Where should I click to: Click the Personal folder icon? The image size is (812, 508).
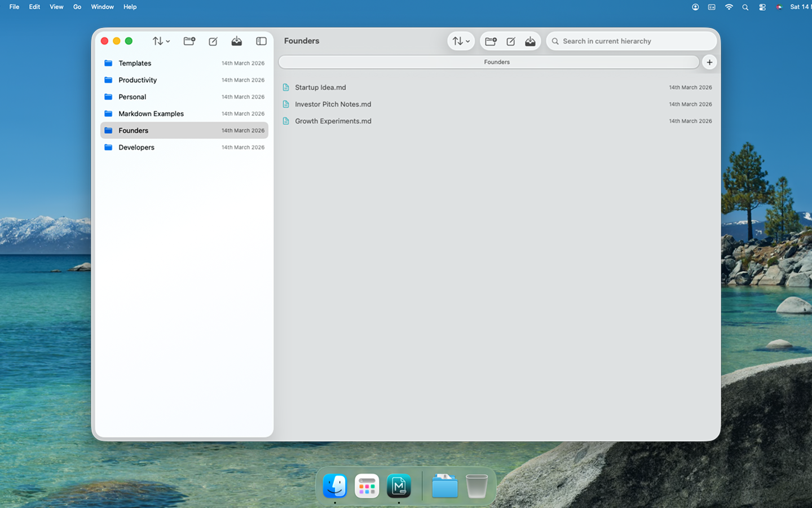108,97
